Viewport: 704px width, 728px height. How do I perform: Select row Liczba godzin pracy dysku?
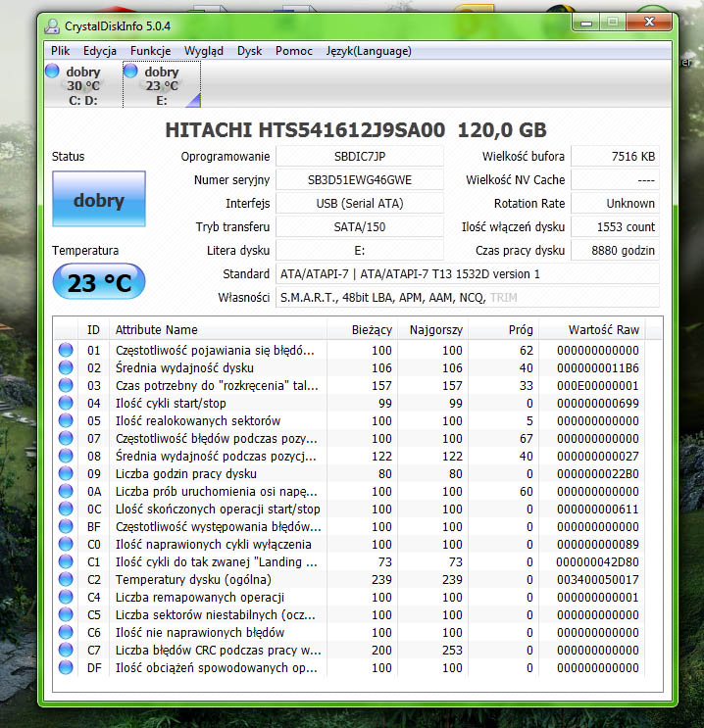(350, 473)
